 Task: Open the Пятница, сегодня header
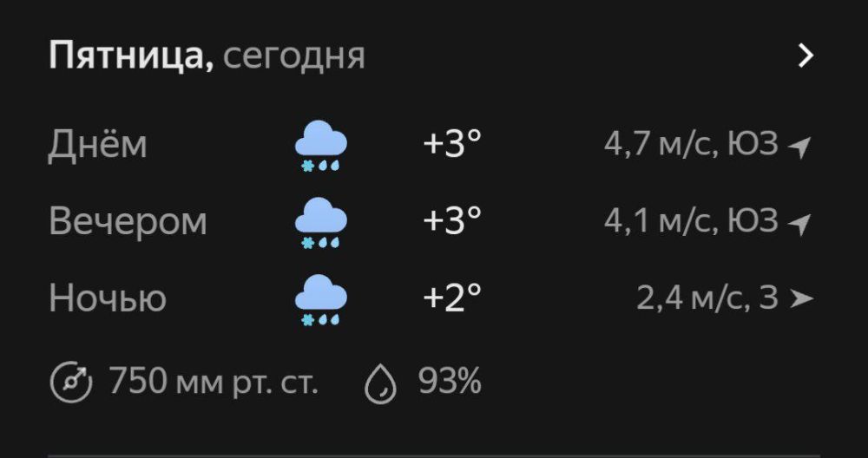pyautogui.click(x=207, y=56)
